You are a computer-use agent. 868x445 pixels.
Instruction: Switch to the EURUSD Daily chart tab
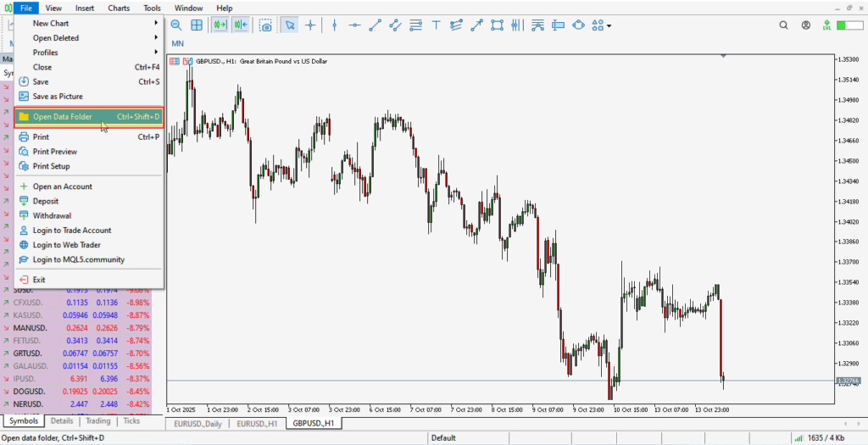[x=198, y=422]
